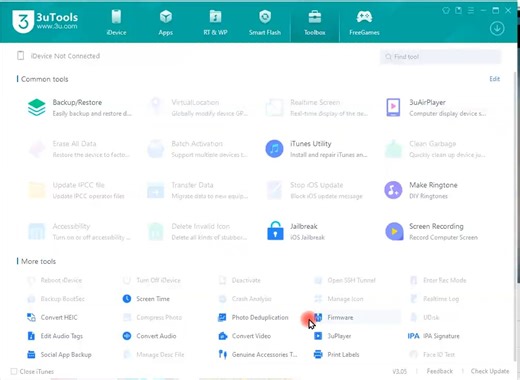520x380 pixels.
Task: Click Compress Photo entry
Action: 153,317
